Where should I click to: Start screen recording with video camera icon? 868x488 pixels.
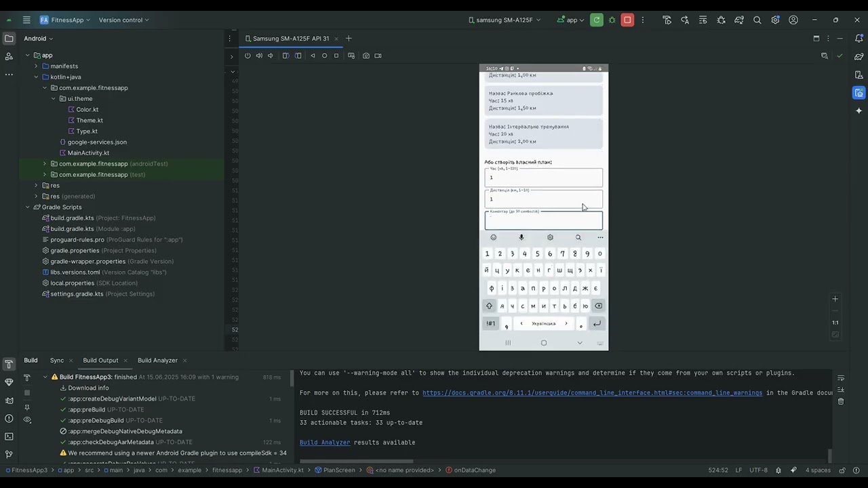click(x=378, y=56)
